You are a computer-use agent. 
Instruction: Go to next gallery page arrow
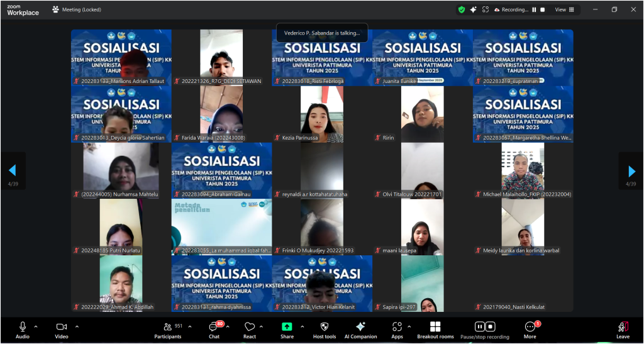coord(631,170)
